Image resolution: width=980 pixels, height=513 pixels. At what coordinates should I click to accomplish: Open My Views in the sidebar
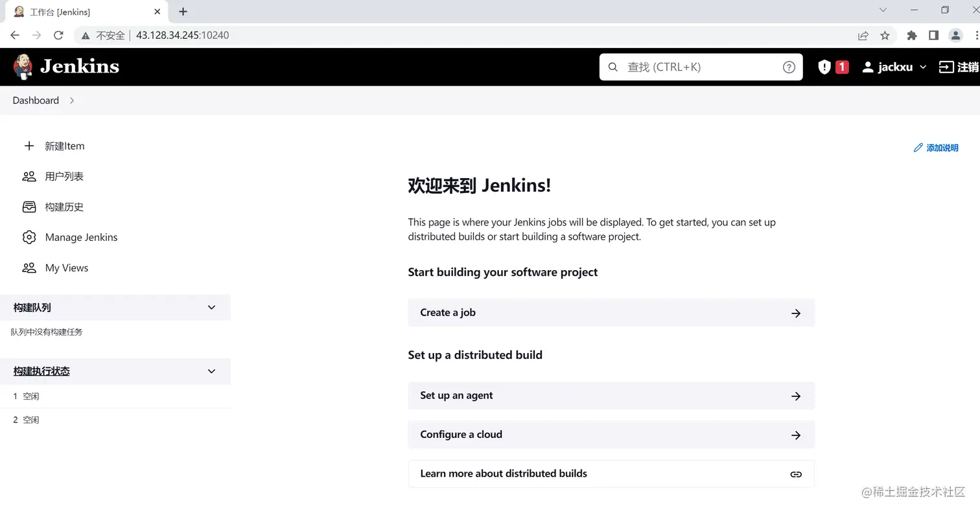(x=67, y=268)
